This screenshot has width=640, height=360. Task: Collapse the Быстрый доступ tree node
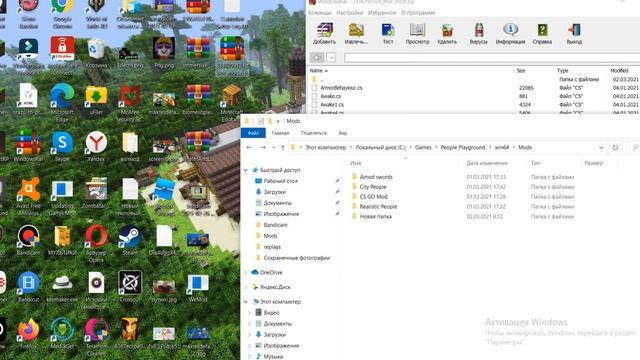tap(246, 170)
